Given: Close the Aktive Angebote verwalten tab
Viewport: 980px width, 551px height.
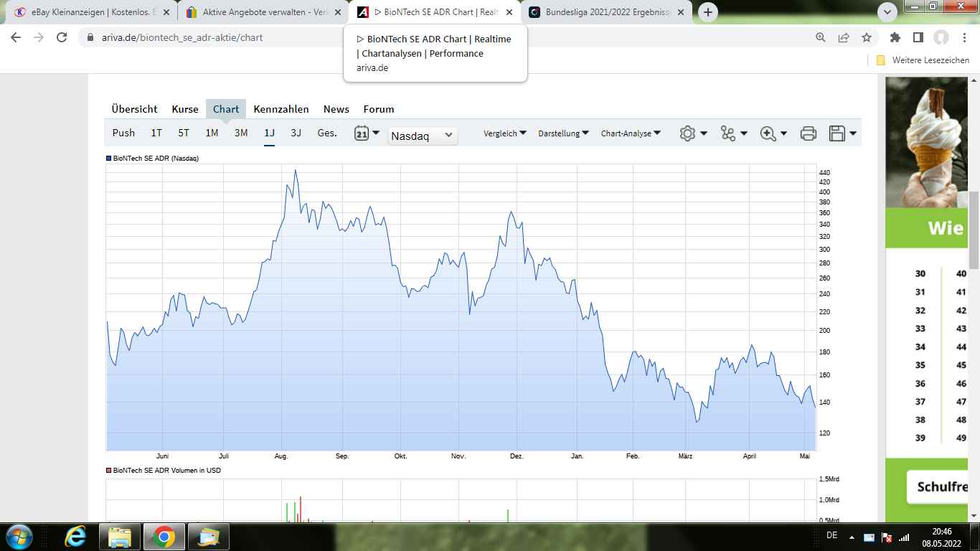Looking at the screenshot, I should 338,12.
